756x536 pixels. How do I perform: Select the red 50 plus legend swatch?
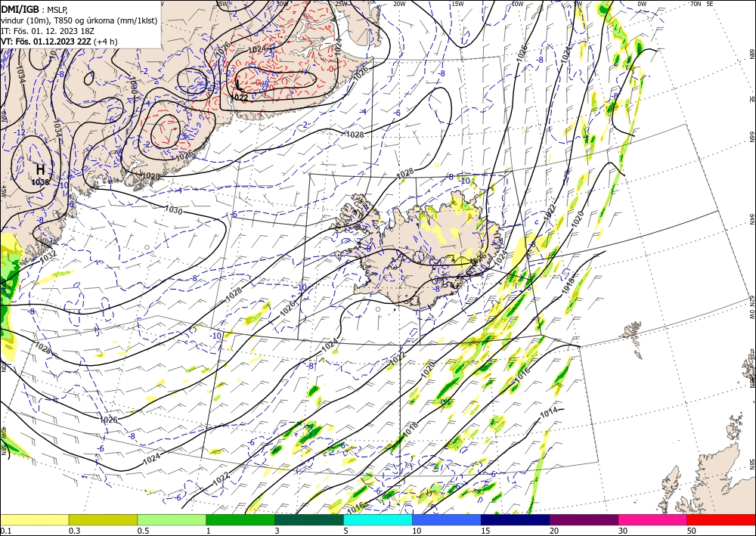721,519
